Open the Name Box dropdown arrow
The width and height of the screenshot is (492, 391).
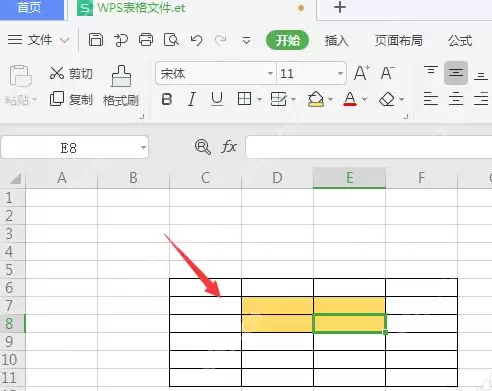click(143, 147)
